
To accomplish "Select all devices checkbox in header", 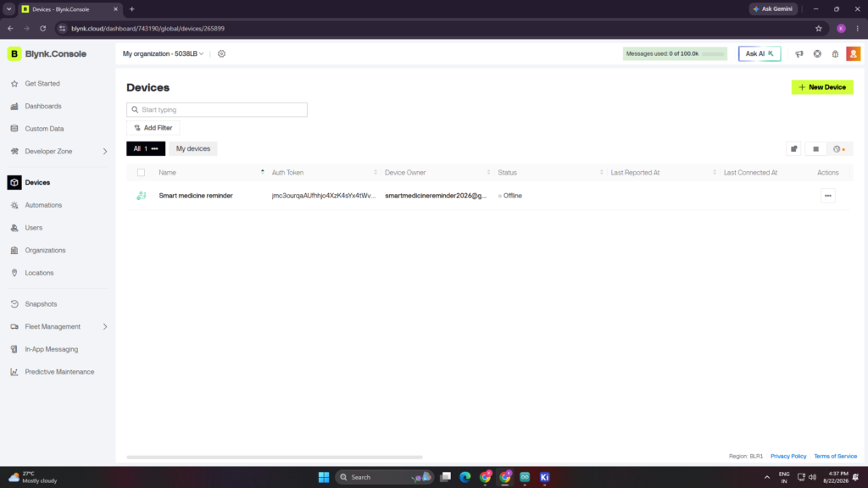I will [142, 173].
